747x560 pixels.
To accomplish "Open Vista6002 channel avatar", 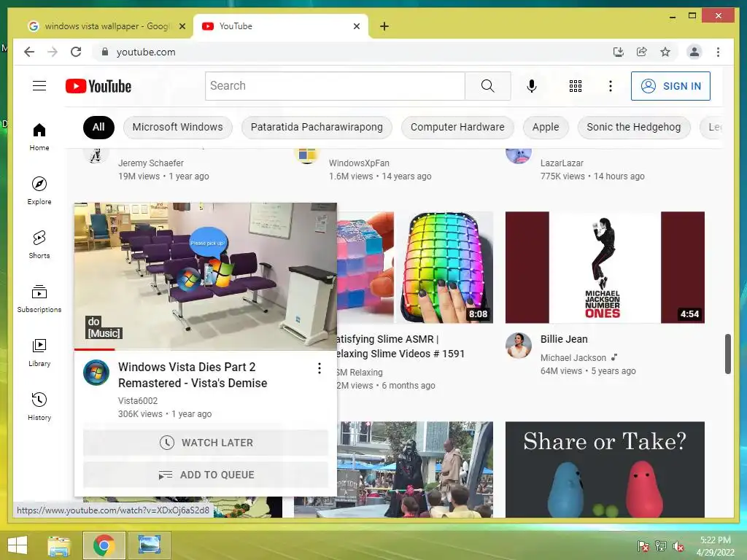I will tap(96, 373).
